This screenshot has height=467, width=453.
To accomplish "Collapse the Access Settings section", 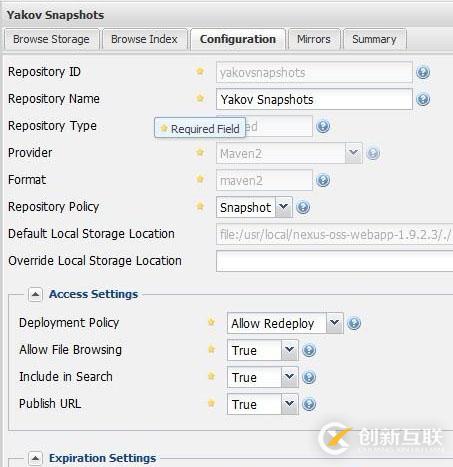I will click(x=35, y=295).
